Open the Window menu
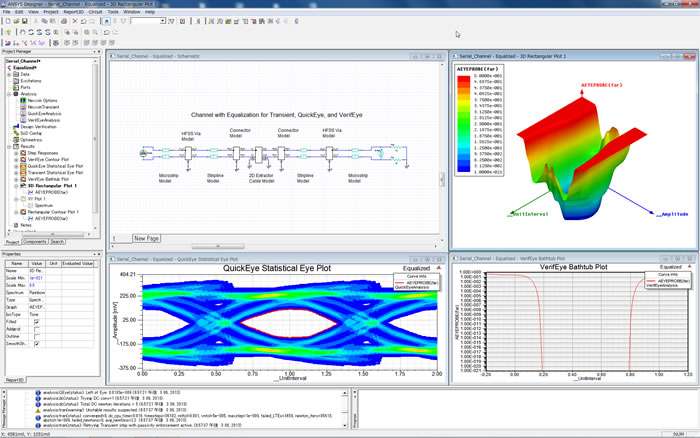Viewport: 700px width, 438px height. coord(131,12)
